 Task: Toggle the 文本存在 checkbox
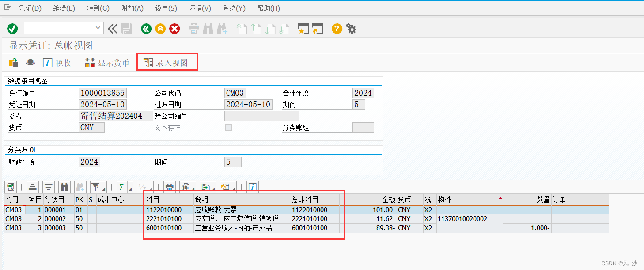(228, 127)
